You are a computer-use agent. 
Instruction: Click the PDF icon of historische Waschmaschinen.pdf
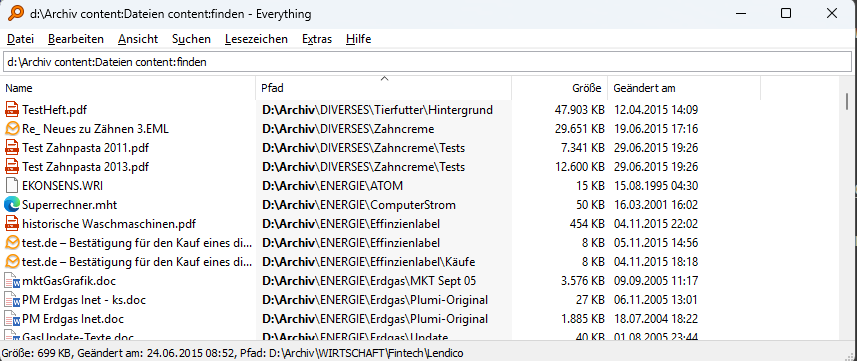(11, 224)
